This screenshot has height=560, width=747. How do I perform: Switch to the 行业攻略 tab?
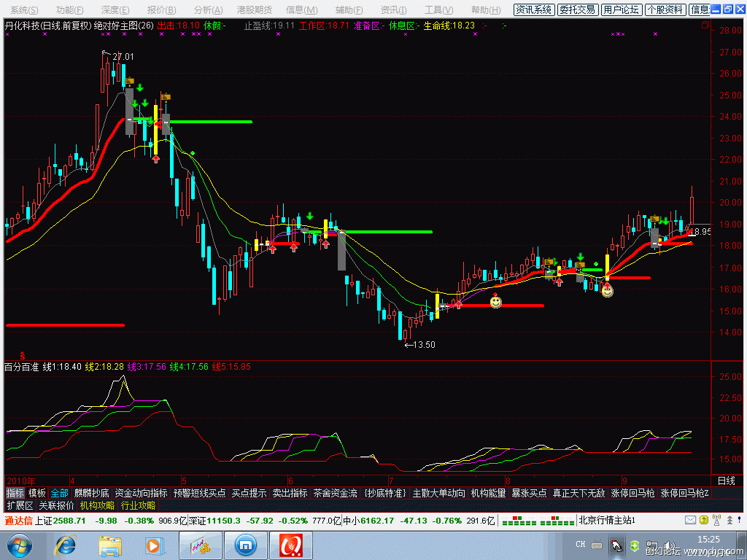tap(138, 505)
